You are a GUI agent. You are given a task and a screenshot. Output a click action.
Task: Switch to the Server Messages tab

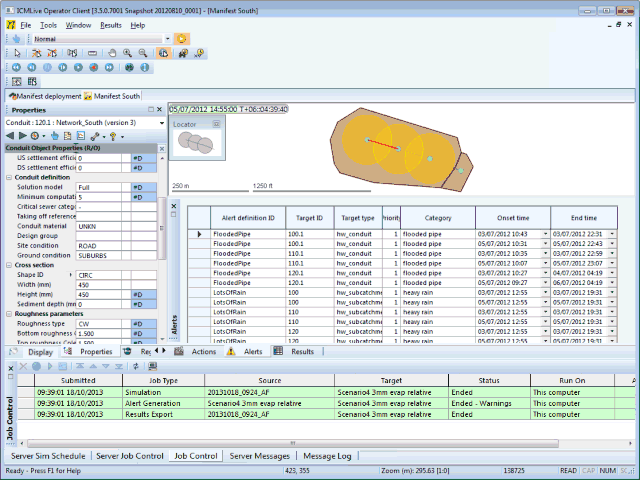[259, 456]
